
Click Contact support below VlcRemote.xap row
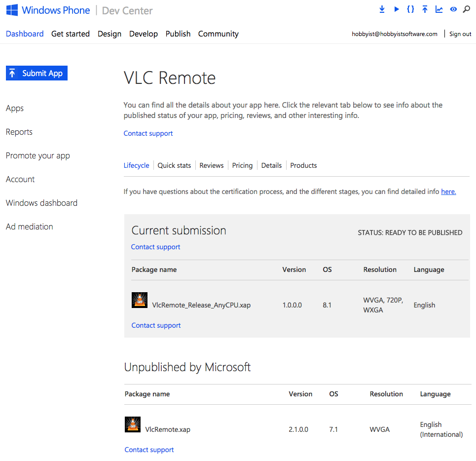point(149,450)
